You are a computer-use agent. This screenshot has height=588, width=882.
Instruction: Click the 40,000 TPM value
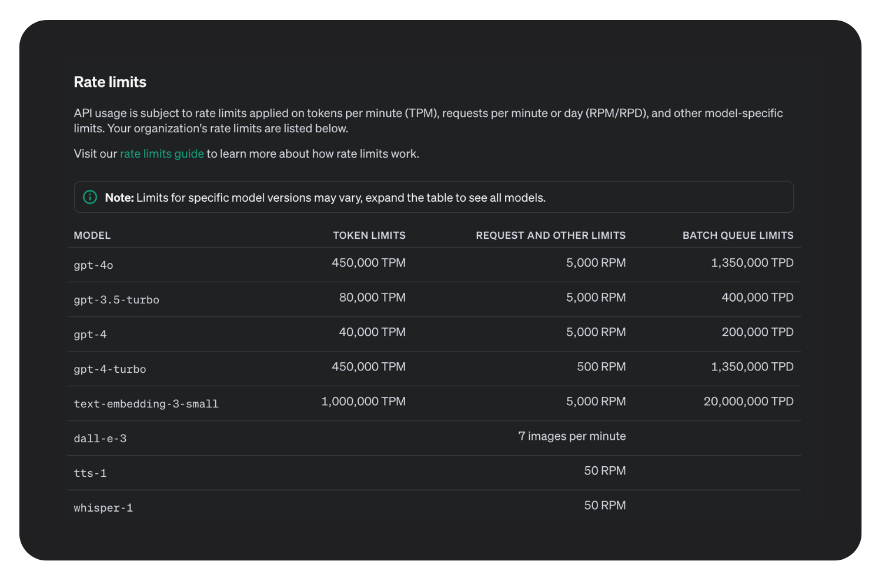point(372,332)
